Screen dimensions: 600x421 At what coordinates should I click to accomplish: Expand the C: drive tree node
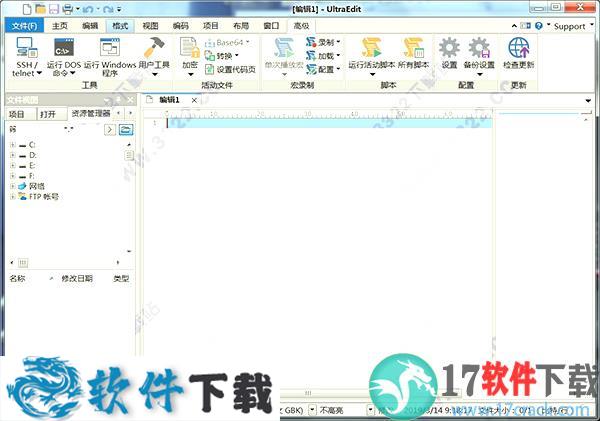(12, 146)
